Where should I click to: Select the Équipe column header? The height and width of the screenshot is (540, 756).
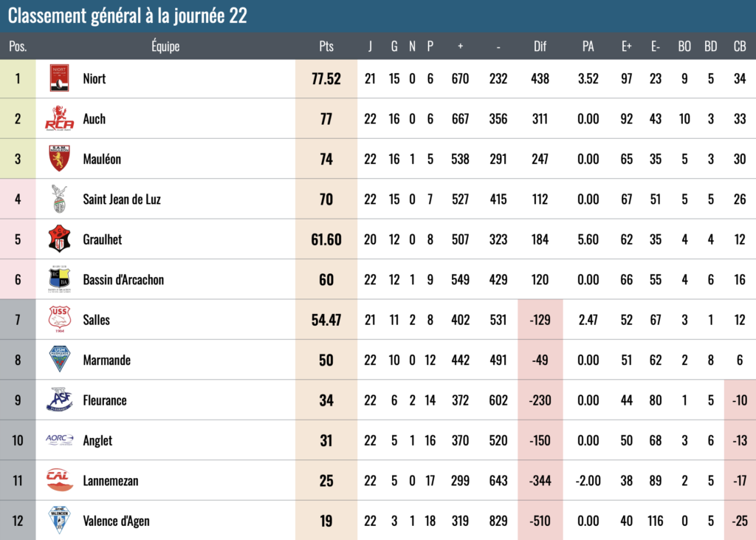[165, 47]
